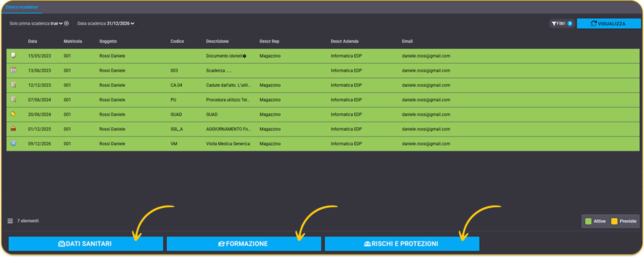
Task: Sort by the Descr Azienda column header
Action: point(344,41)
